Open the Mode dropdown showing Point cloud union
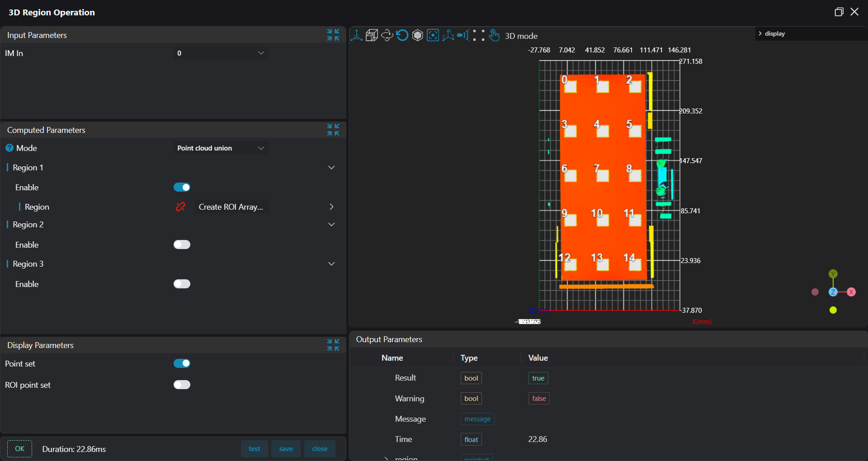The image size is (868, 461). tap(221, 148)
